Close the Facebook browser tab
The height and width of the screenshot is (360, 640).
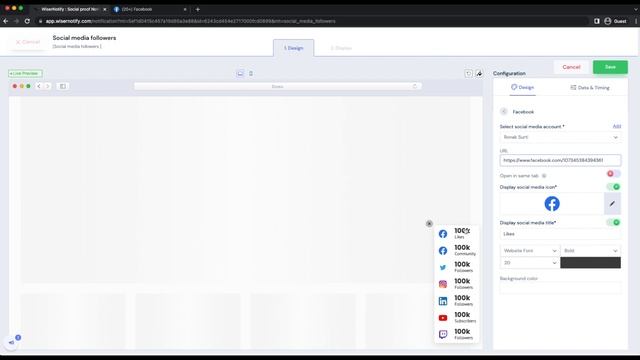tap(185, 9)
